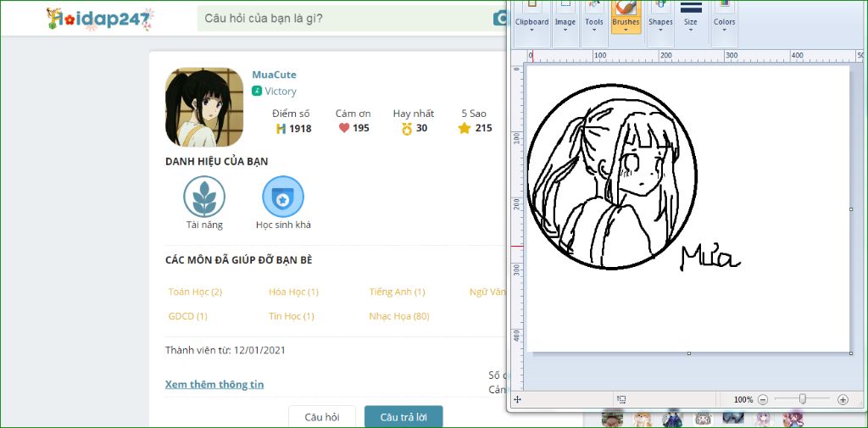Click the Tài năng leaf badge
Image resolution: width=868 pixels, height=428 pixels.
tap(204, 197)
